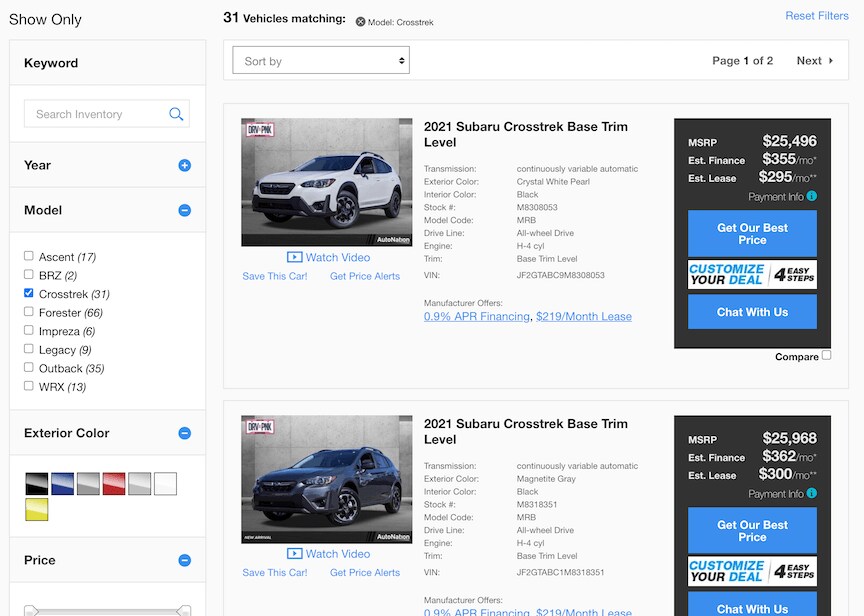864x616 pixels.
Task: Click Get Price Alerts for gray Crosstrek
Action: [x=365, y=573]
